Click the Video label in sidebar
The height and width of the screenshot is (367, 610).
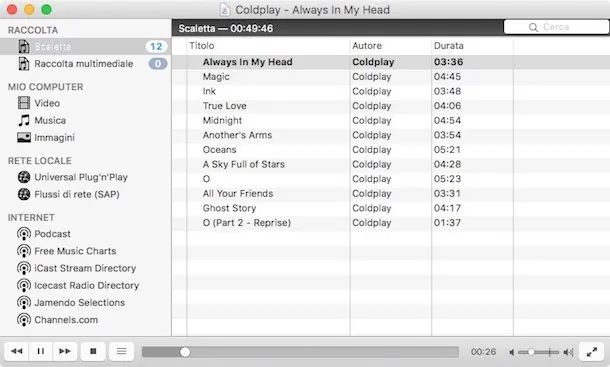click(x=47, y=103)
